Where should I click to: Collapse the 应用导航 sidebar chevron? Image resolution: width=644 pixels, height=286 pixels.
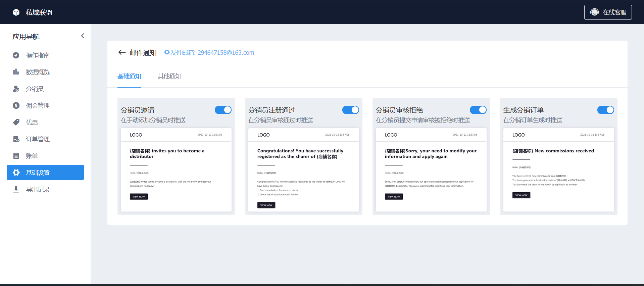coord(83,36)
